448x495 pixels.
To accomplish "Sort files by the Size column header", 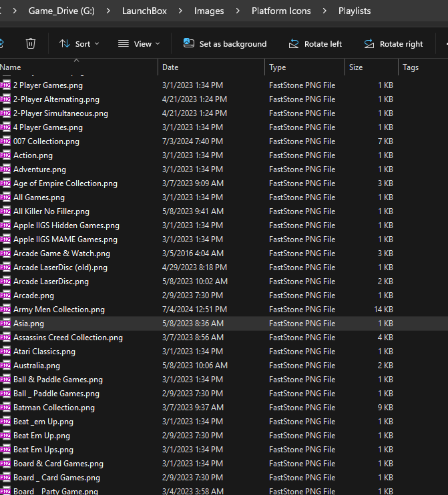I will point(356,67).
